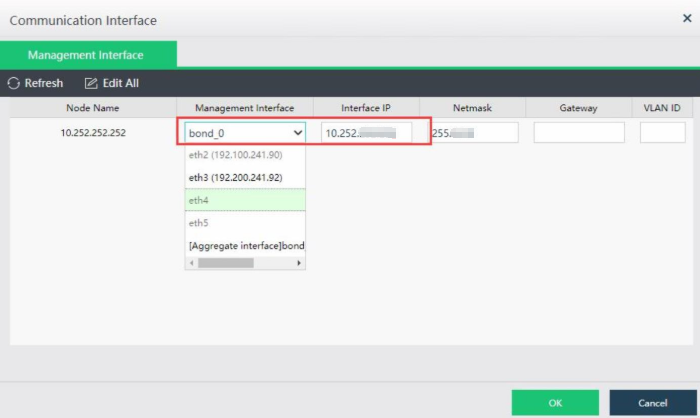Open the bond_0 management interface dropdown
700x418 pixels.
[245, 133]
